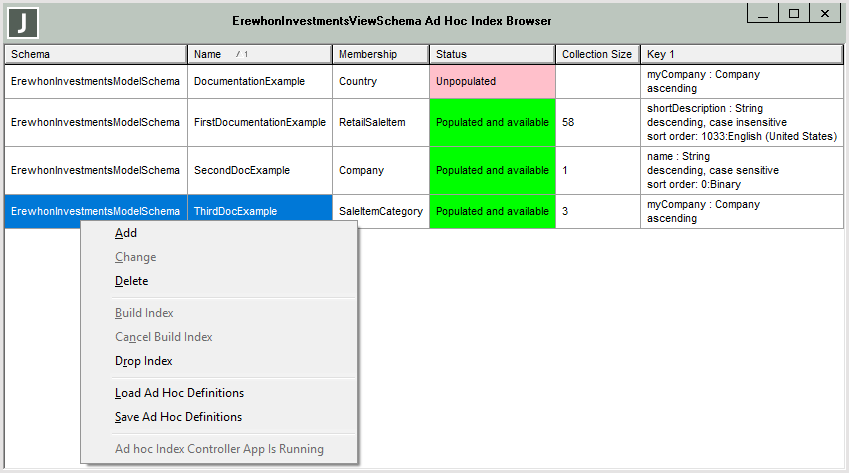Click green status cell for RetailSaleItem
The height and width of the screenshot is (473, 849).
pos(491,122)
